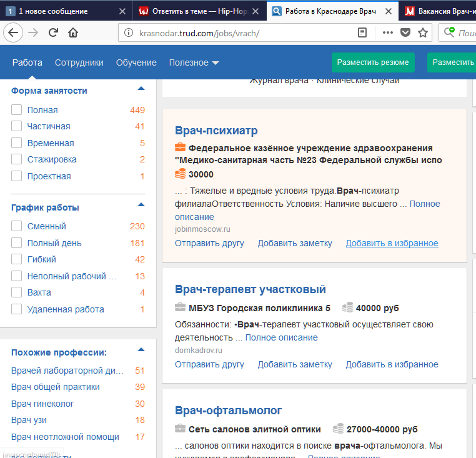The height and width of the screenshot is (458, 476).
Task: Open Врач узи profession link
Action: click(x=29, y=420)
